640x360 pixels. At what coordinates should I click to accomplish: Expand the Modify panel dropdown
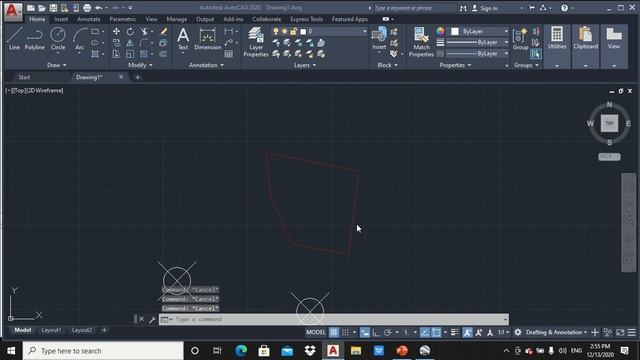pos(140,65)
